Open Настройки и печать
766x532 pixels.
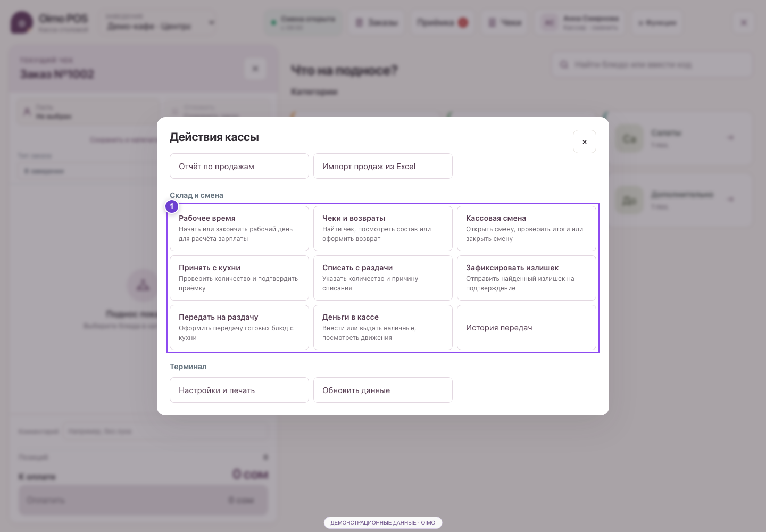239,390
